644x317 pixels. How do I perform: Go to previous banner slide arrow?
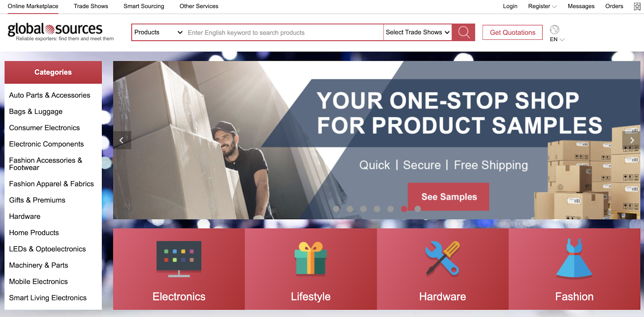(122, 140)
